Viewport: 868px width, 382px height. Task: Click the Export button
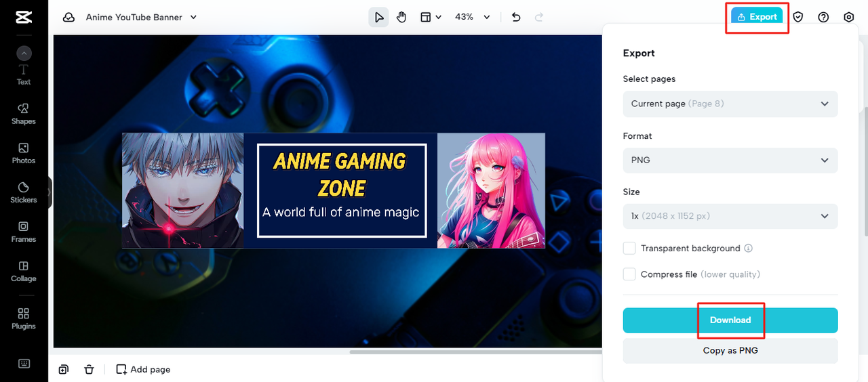pyautogui.click(x=757, y=17)
